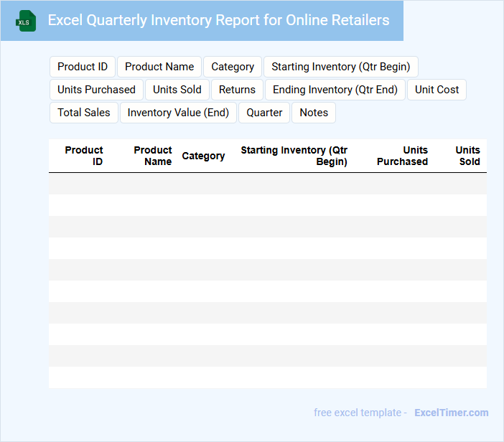Select the Product Name tag
This screenshot has width=504, height=442.
click(x=159, y=67)
